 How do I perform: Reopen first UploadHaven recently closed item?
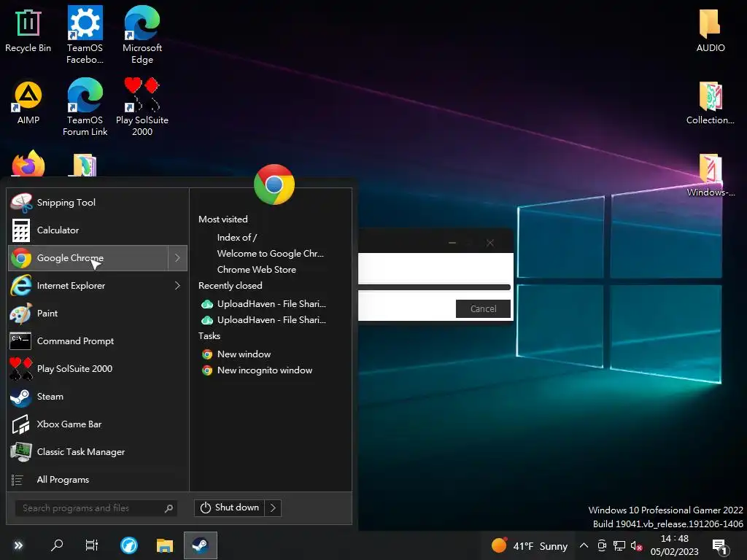264,304
